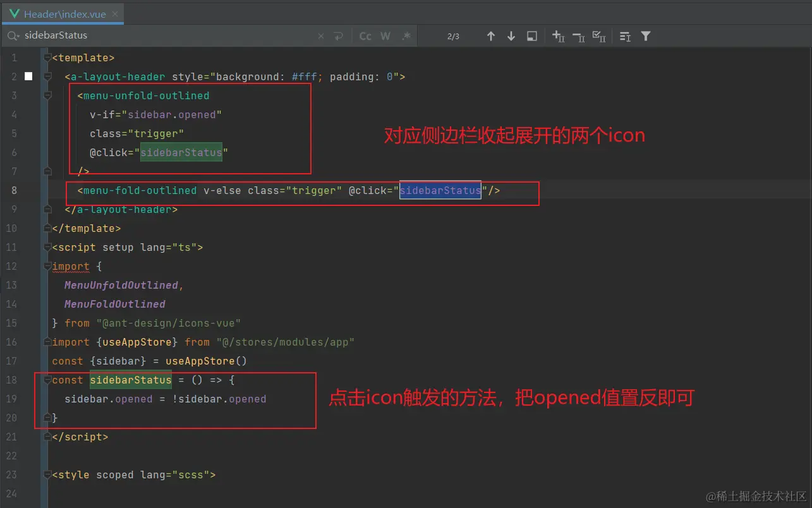This screenshot has height=508, width=812.
Task: Click selected sidebarStatus on line 8
Action: (x=440, y=190)
